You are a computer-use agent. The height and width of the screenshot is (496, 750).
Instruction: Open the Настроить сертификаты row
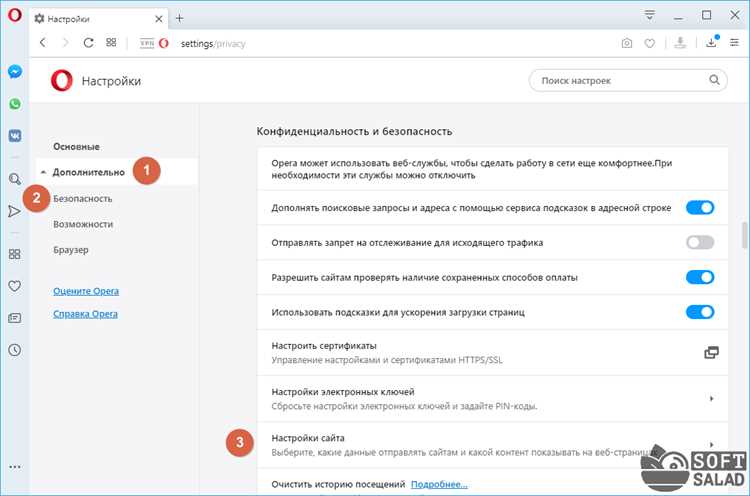pos(493,353)
